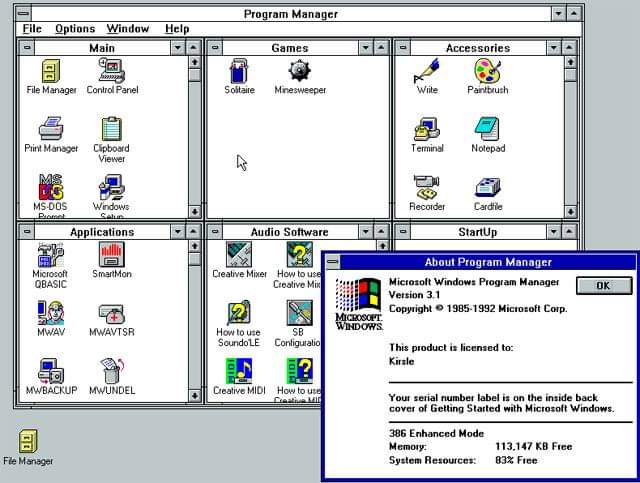640x483 pixels.
Task: Open the StartUp group control-menu box
Action: click(x=403, y=231)
